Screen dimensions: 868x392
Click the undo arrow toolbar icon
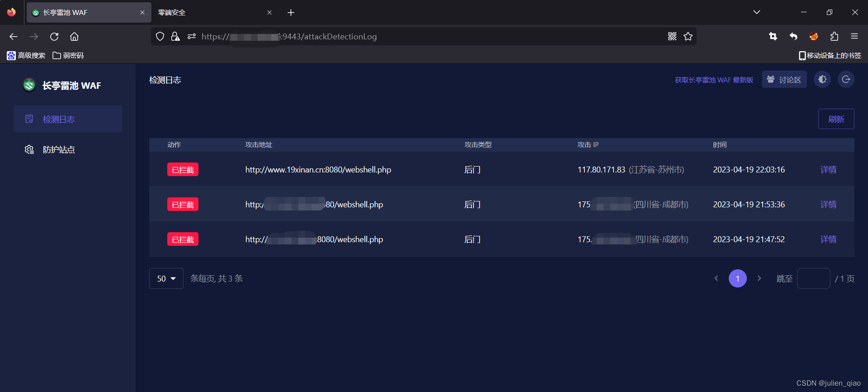pyautogui.click(x=793, y=37)
